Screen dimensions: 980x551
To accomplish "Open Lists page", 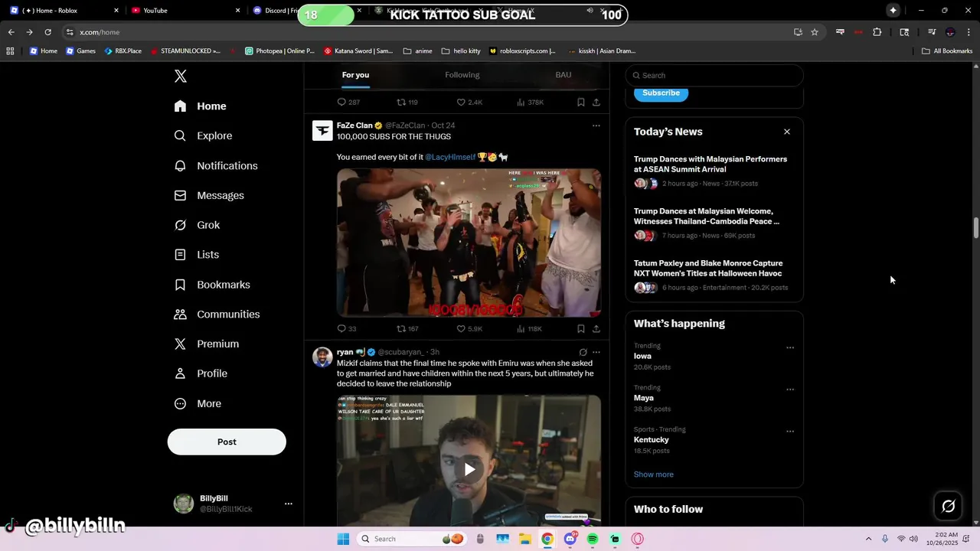I will (197, 255).
